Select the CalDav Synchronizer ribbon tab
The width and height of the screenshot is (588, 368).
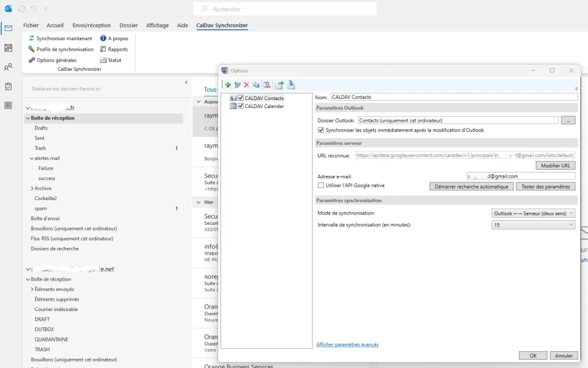point(222,25)
